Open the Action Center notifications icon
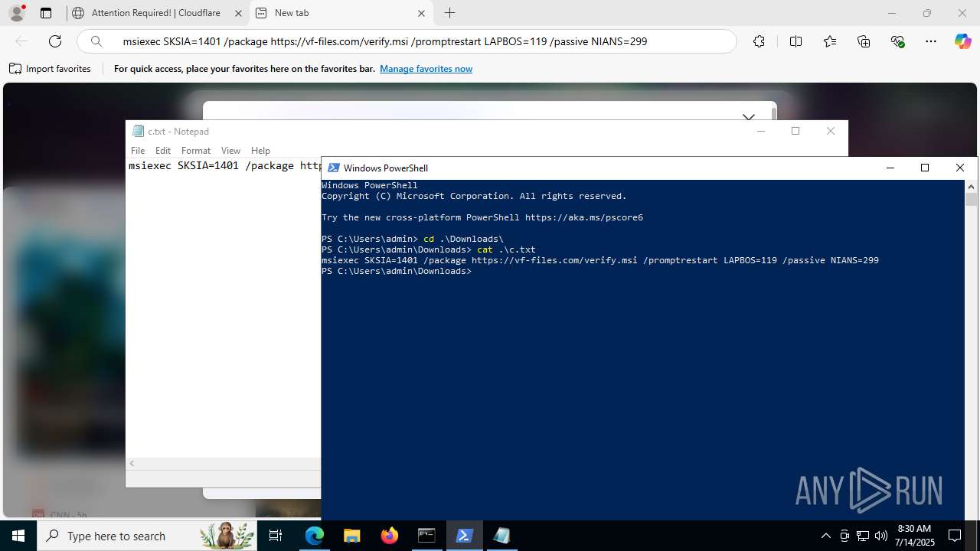The image size is (980, 551). pyautogui.click(x=955, y=536)
